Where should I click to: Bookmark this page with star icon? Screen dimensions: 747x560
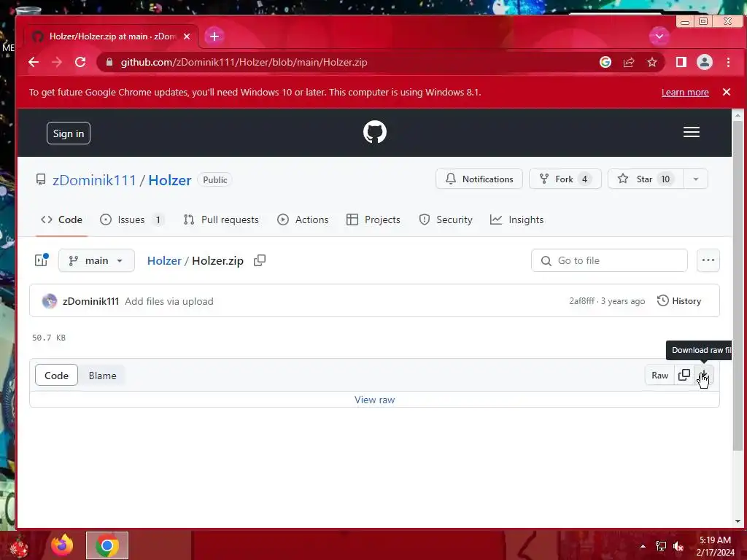coord(651,62)
